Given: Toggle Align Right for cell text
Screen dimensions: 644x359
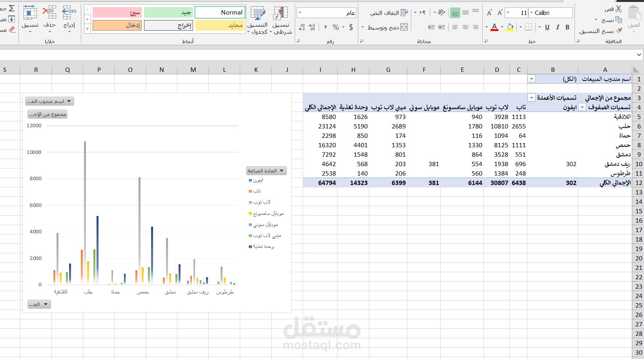Looking at the screenshot, I should (x=476, y=27).
